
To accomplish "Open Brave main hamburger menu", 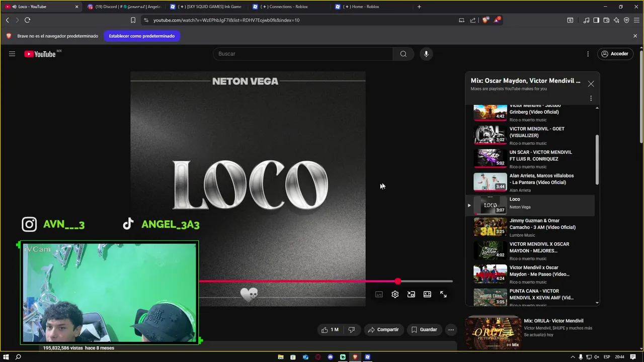I will point(636,20).
